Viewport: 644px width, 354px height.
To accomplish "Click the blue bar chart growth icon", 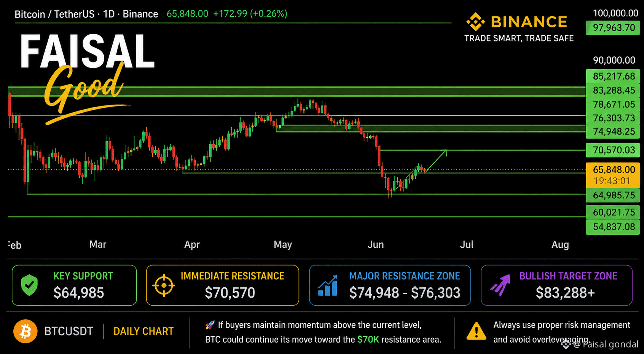I will tap(328, 285).
